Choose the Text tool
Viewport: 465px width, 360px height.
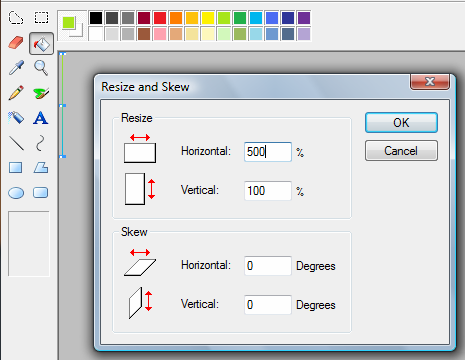[41, 118]
